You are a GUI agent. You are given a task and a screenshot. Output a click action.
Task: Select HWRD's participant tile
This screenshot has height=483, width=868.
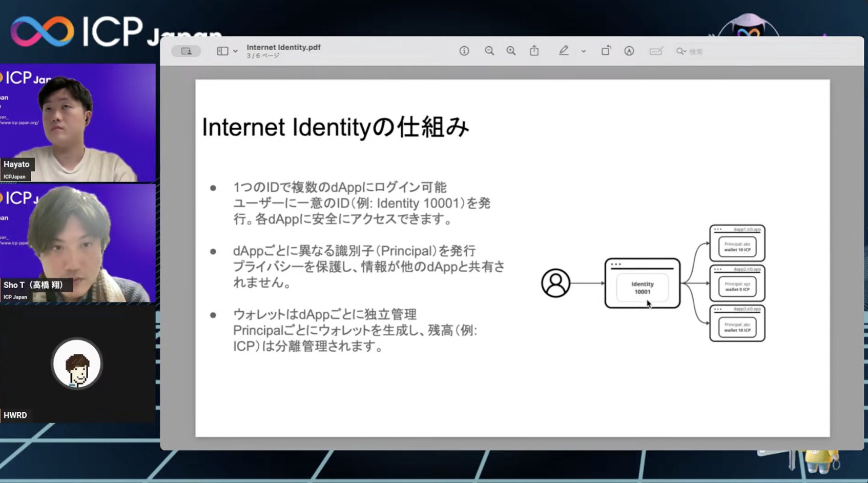point(77,364)
